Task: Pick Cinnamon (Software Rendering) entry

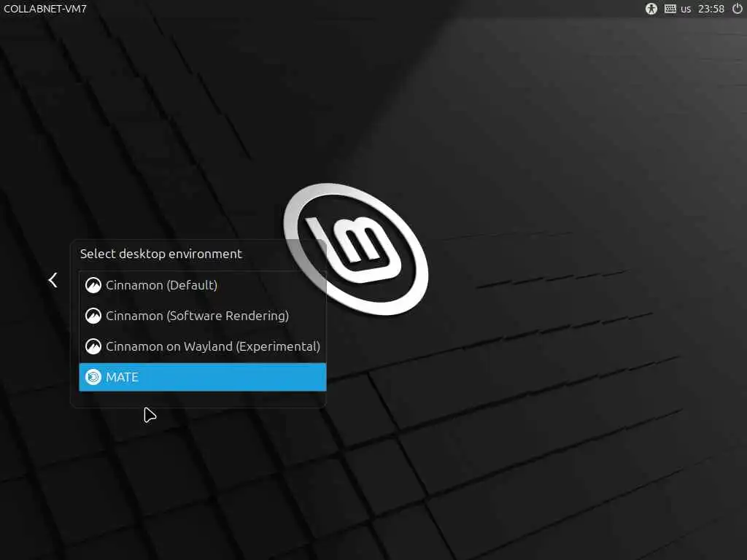Action: click(203, 316)
